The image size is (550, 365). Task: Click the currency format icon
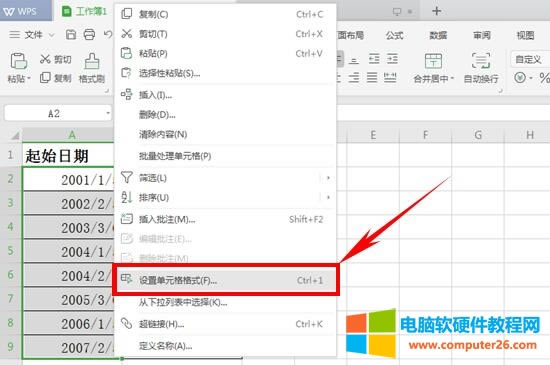click(520, 77)
